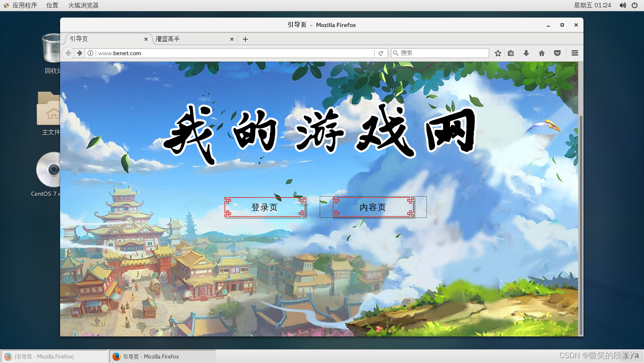Select the 主文件夹 home folder icon
This screenshot has height=363, width=644.
pos(49,113)
